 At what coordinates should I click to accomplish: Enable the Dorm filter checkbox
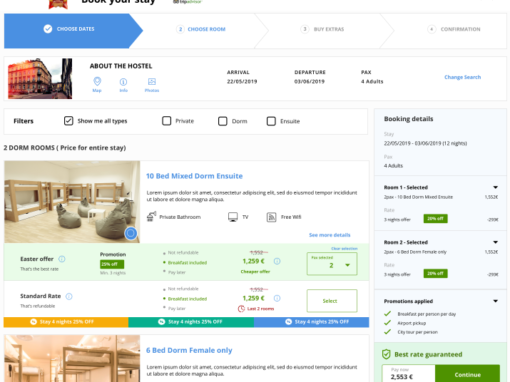[223, 121]
